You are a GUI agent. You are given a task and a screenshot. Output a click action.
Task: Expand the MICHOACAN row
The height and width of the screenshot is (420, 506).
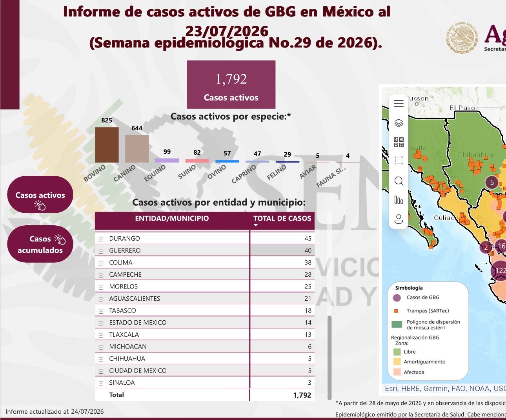coord(101,347)
